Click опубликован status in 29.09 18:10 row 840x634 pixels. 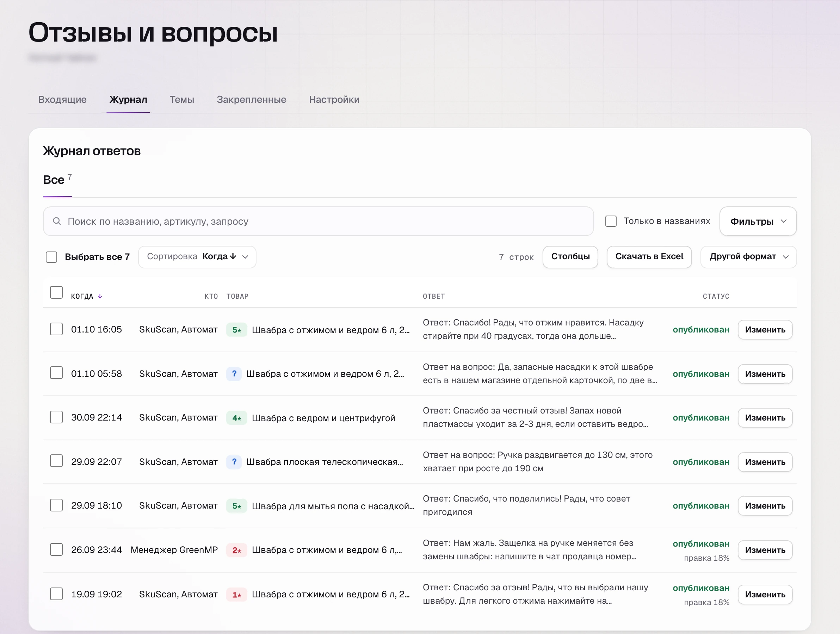tap(701, 506)
